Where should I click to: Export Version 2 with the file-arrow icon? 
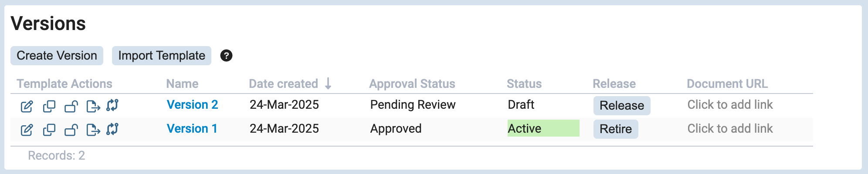click(x=93, y=106)
